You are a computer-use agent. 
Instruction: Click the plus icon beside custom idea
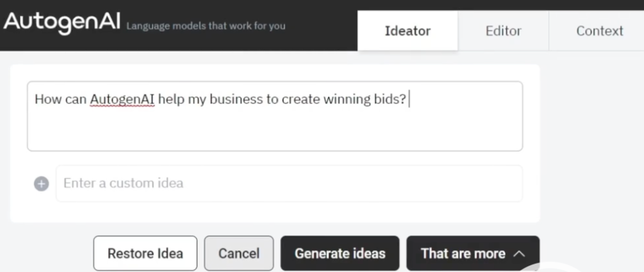coord(41,183)
